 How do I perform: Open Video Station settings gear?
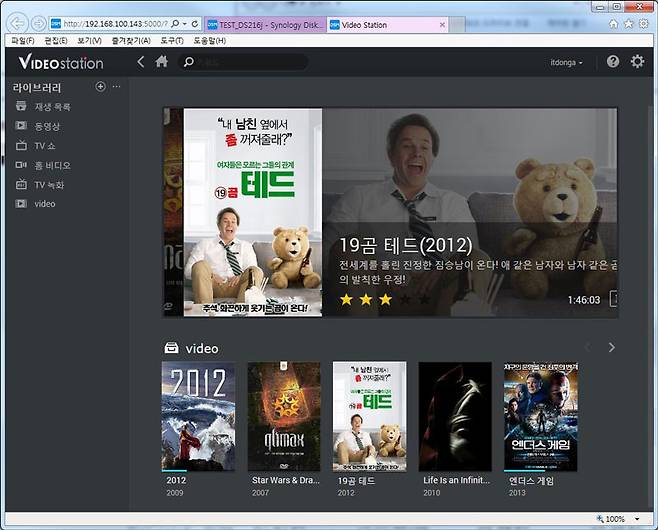[637, 62]
